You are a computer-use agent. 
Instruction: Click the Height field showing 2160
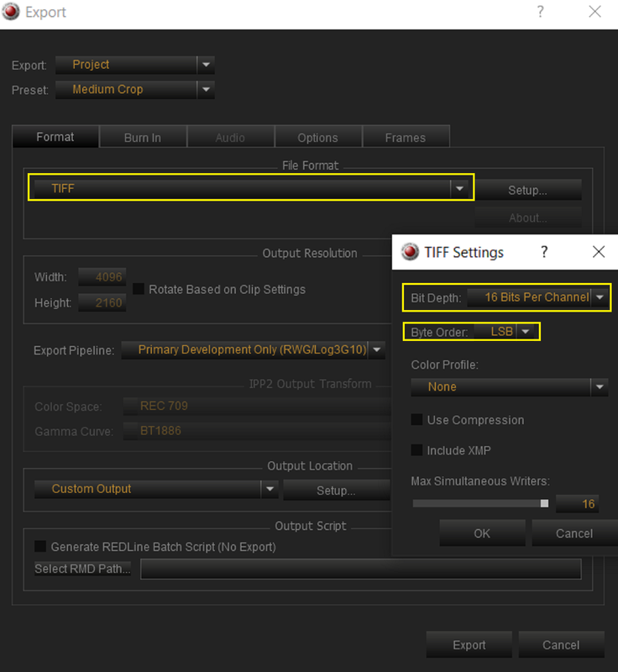pyautogui.click(x=102, y=302)
